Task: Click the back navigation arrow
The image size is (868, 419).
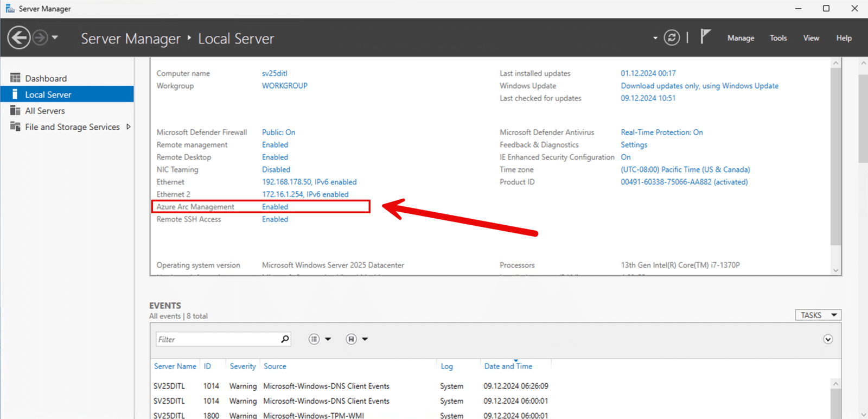Action: pyautogui.click(x=19, y=38)
